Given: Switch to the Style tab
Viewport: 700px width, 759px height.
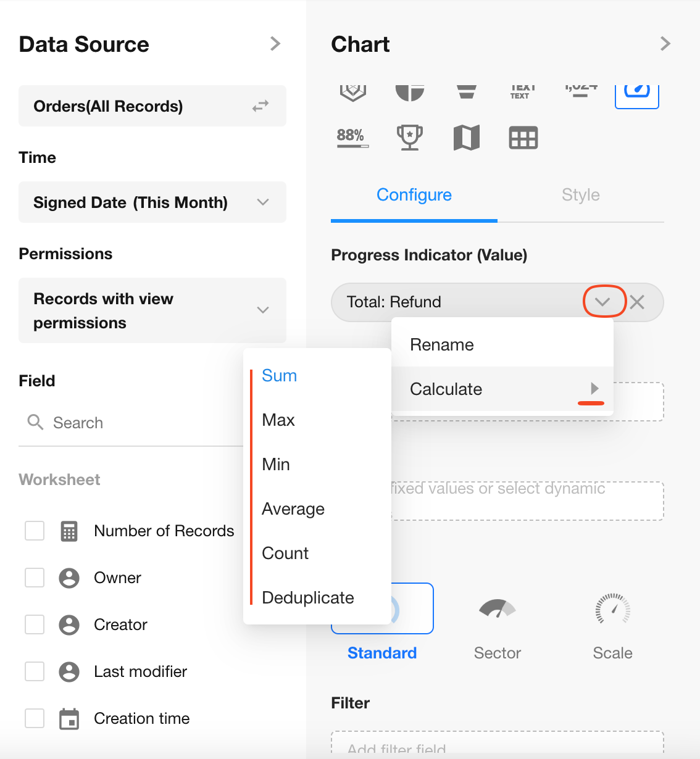Looking at the screenshot, I should pos(580,195).
